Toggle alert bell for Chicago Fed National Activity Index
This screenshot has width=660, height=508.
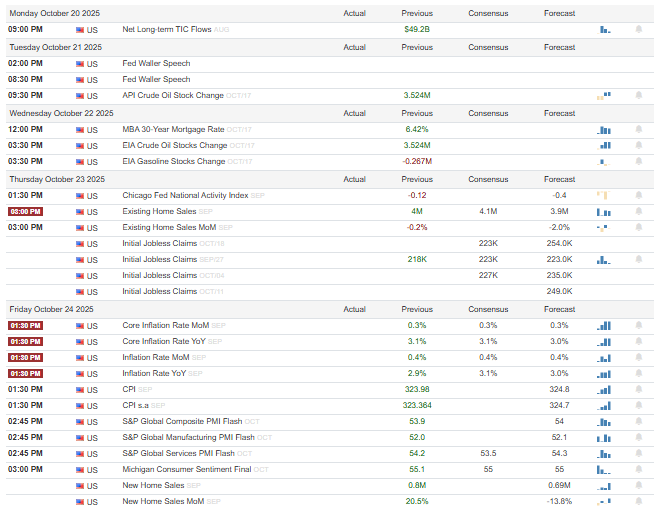[639, 195]
